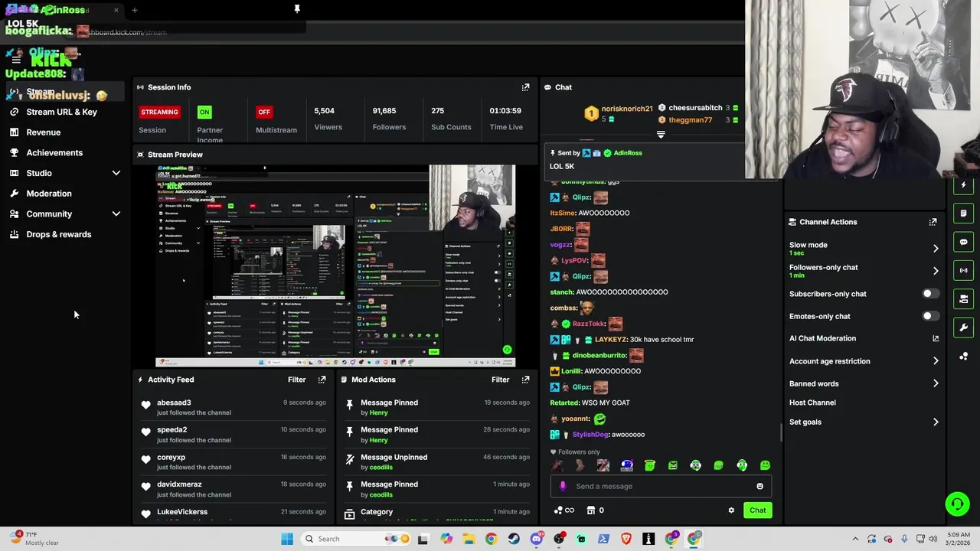Open chat settings gear icon
This screenshot has width=980, height=551.
pyautogui.click(x=731, y=510)
